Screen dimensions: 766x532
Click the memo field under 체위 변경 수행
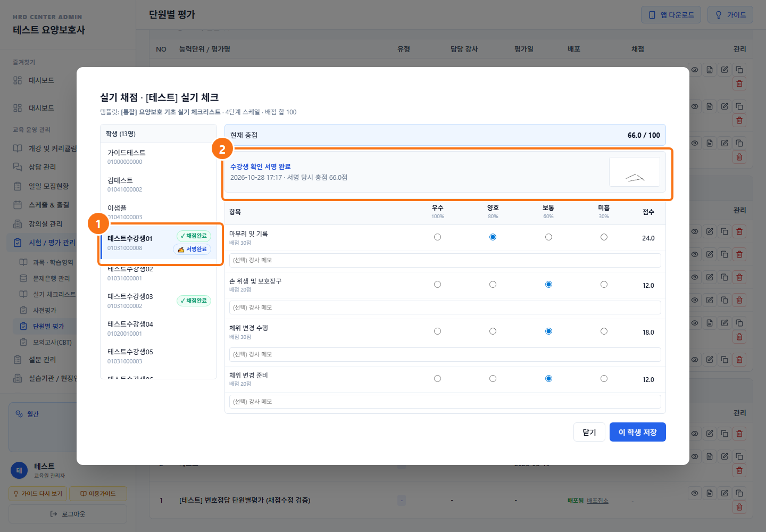pyautogui.click(x=445, y=354)
